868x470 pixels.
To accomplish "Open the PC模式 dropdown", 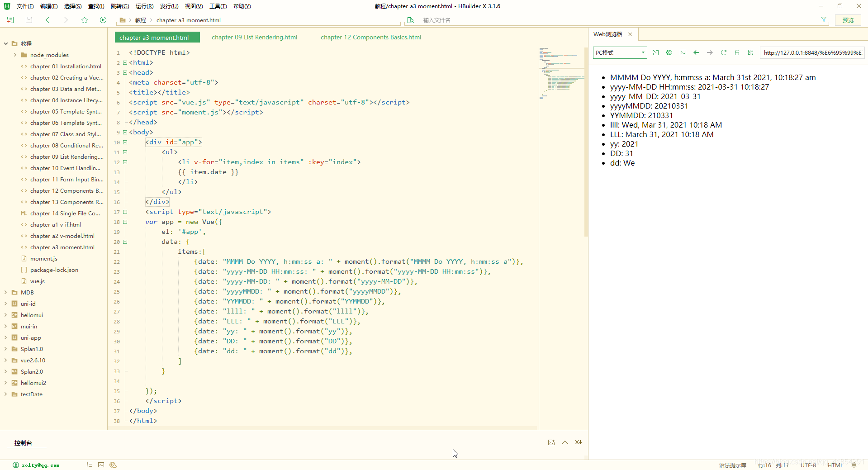I will [620, 52].
